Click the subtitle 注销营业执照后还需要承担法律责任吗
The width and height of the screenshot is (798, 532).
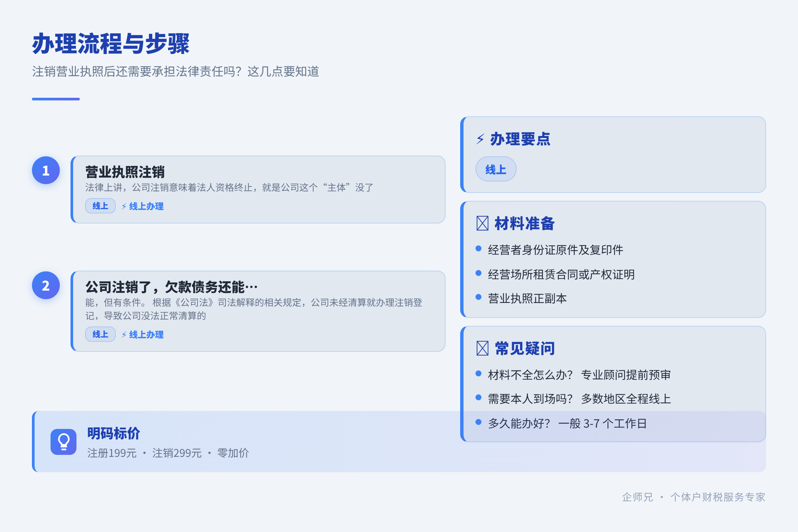click(176, 71)
